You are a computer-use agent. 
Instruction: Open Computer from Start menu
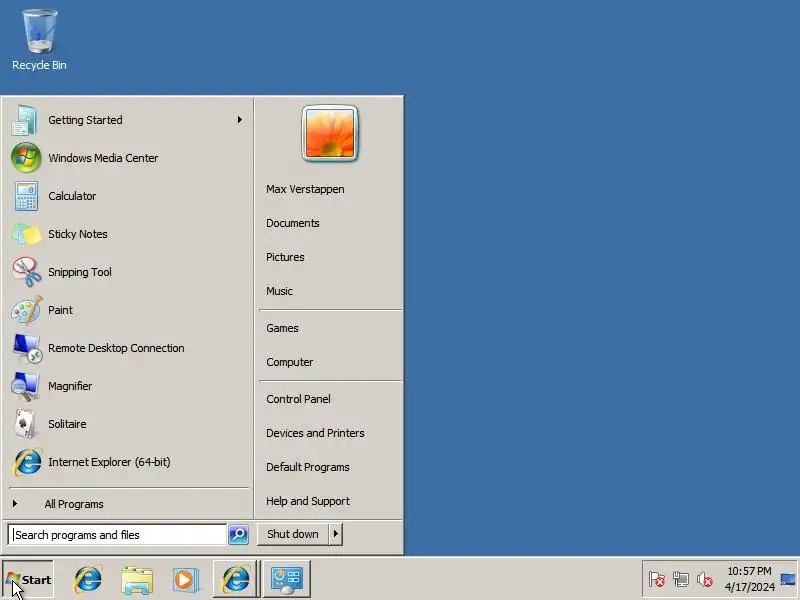pyautogui.click(x=290, y=362)
